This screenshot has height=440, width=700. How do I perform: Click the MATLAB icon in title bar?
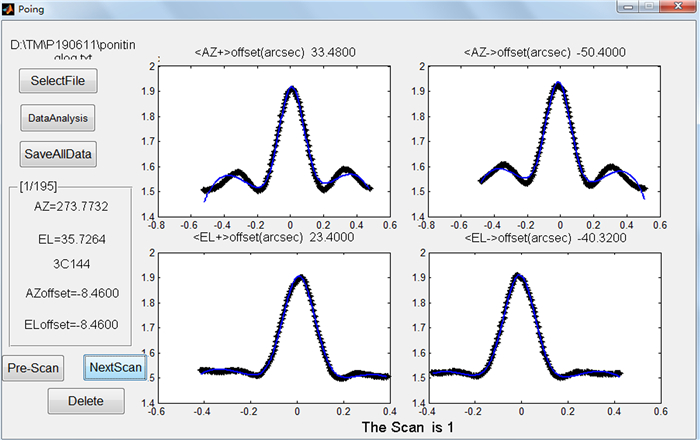[x=9, y=9]
